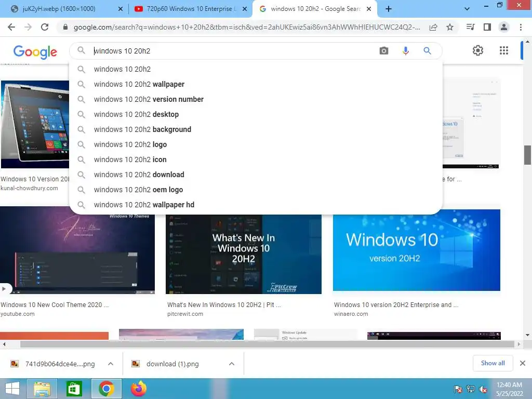Open pitcrewit.com What's New result link

(x=224, y=309)
